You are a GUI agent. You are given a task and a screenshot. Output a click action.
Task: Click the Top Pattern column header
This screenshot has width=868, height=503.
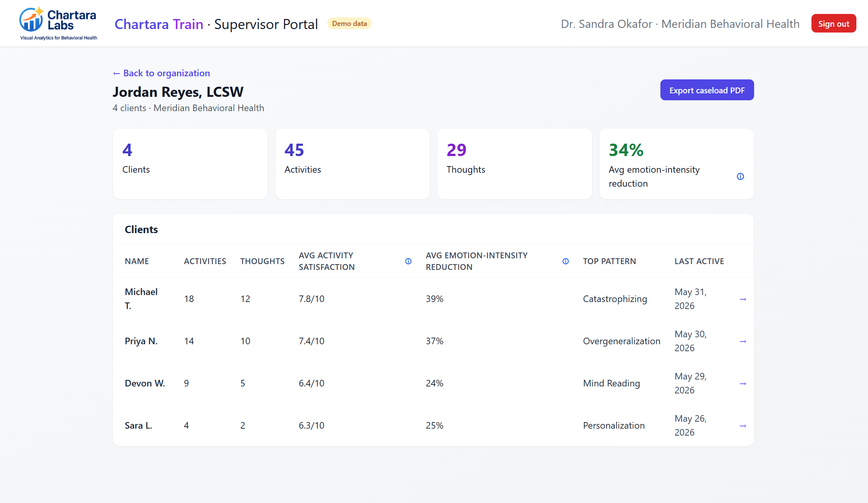tap(609, 261)
